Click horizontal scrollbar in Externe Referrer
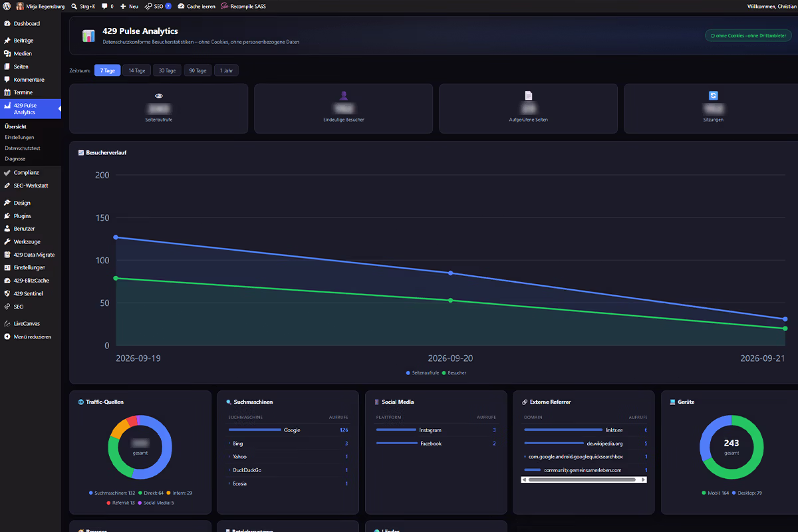The image size is (798, 532). (584, 479)
